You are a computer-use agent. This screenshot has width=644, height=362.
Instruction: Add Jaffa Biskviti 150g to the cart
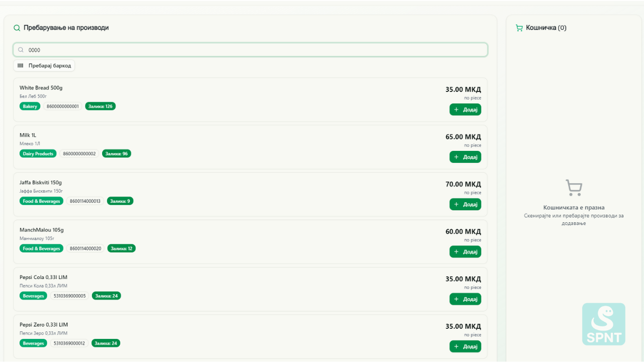(x=465, y=204)
